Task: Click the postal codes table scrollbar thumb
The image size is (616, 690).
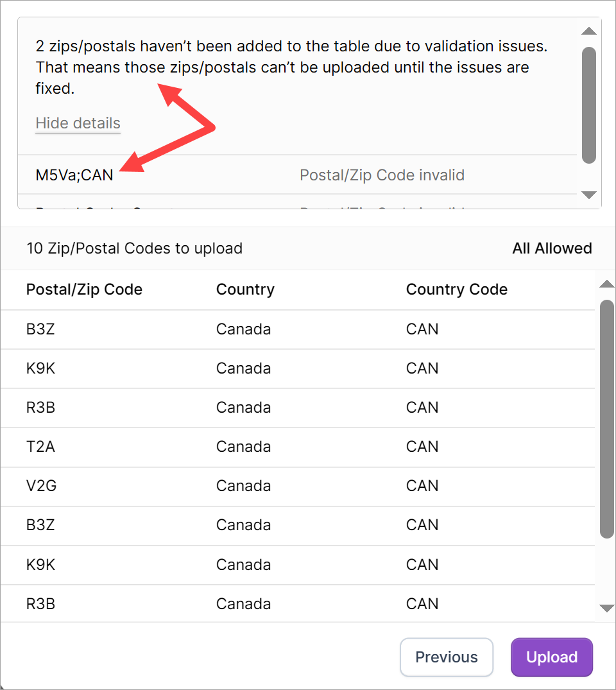Action: 606,417
